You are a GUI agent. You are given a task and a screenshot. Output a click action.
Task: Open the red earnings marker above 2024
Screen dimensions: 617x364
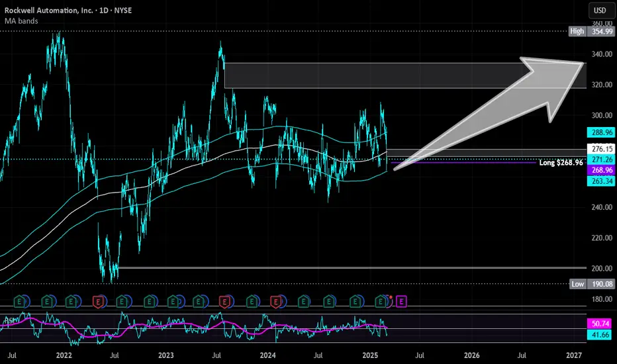276,302
